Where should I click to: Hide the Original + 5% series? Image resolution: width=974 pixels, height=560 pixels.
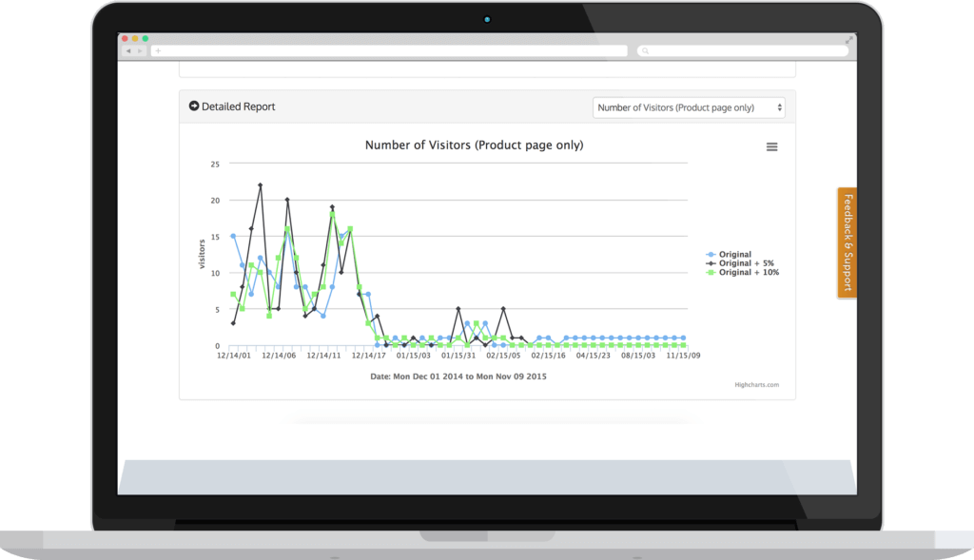click(x=746, y=263)
